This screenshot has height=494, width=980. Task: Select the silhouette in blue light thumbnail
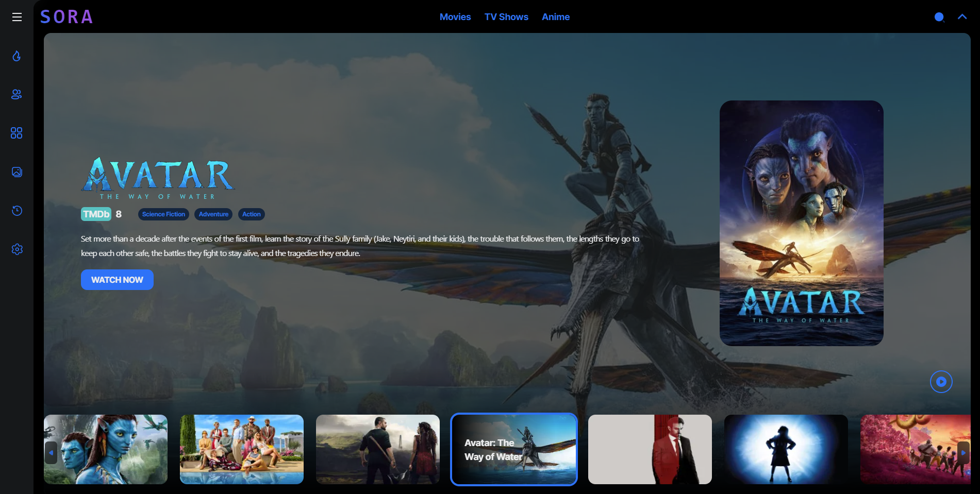point(786,449)
